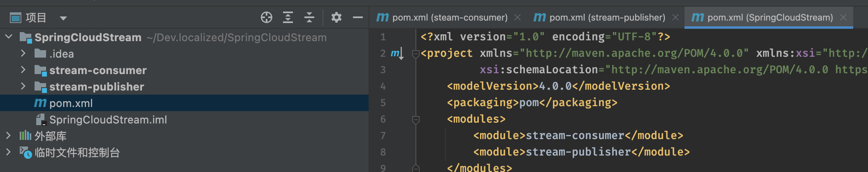This screenshot has height=172, width=868.
Task: Hide the project tool window with minus icon
Action: point(358,17)
